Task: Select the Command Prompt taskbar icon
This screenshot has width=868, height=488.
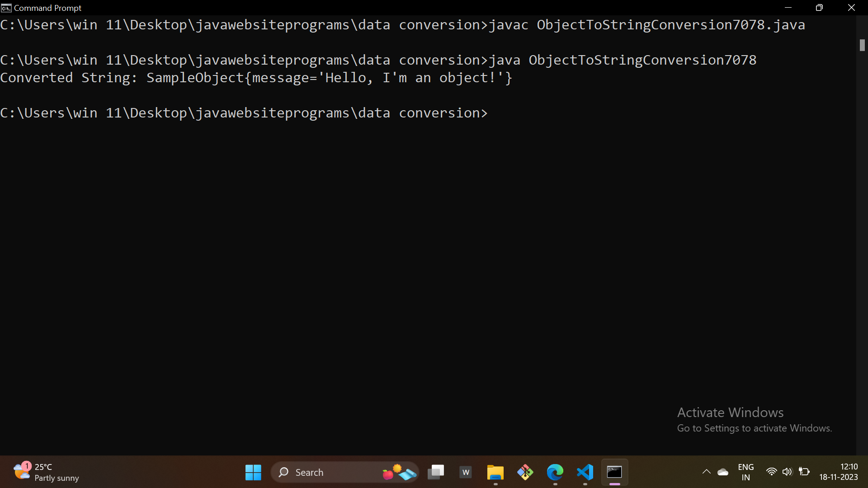Action: tap(614, 472)
